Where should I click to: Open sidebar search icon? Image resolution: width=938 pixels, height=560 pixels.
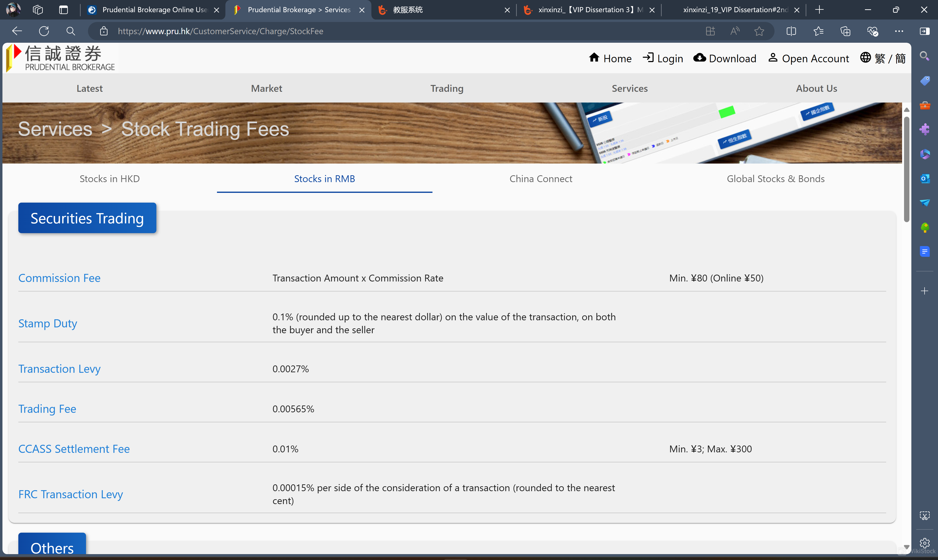click(x=924, y=56)
